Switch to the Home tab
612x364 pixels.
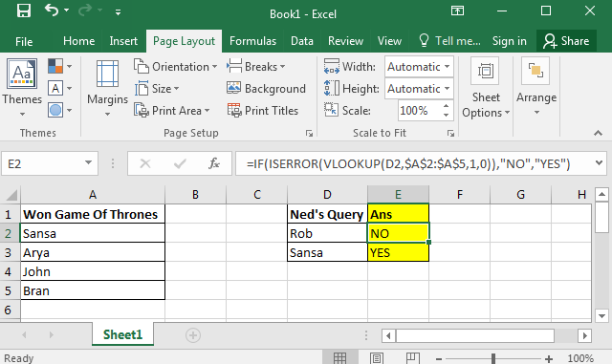pos(78,41)
